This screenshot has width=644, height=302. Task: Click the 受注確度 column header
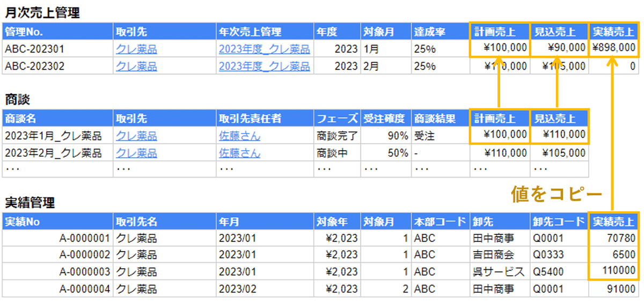pos(385,119)
